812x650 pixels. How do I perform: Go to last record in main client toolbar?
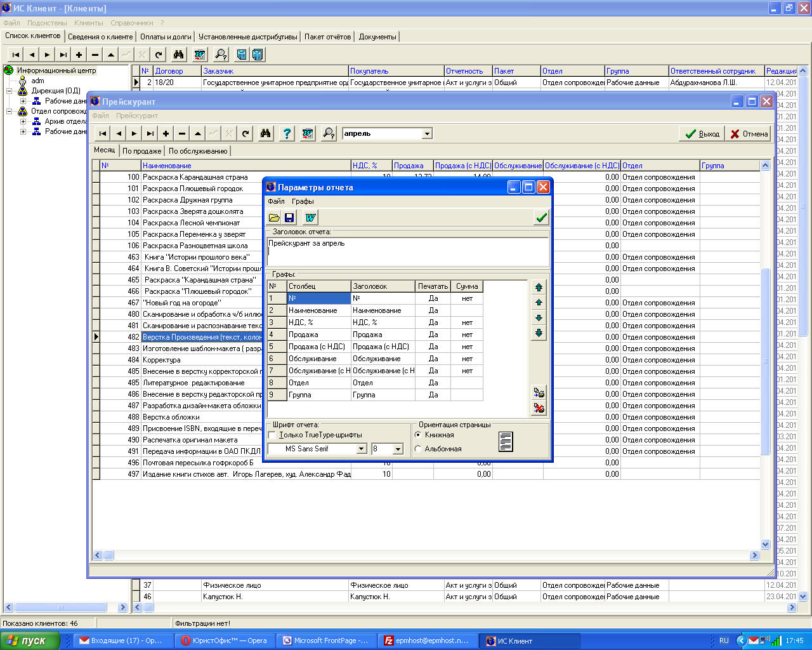click(x=63, y=55)
